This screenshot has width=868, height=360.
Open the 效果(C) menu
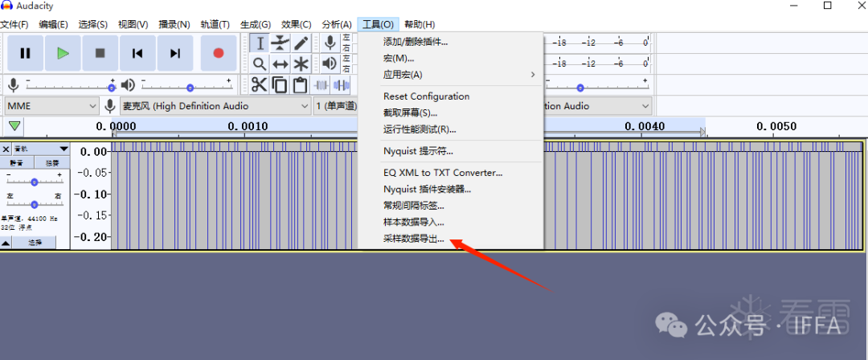coord(296,24)
